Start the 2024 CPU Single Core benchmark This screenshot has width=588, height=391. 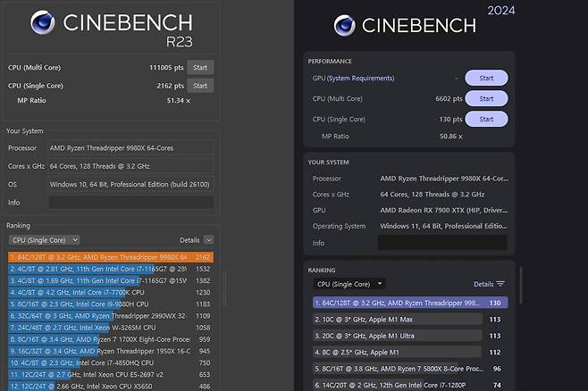coord(486,119)
